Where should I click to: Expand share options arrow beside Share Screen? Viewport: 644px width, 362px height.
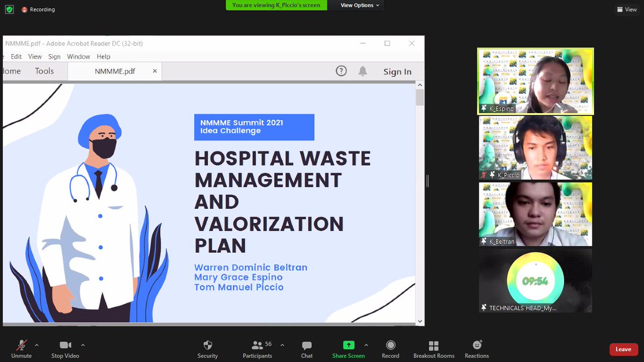click(x=366, y=345)
